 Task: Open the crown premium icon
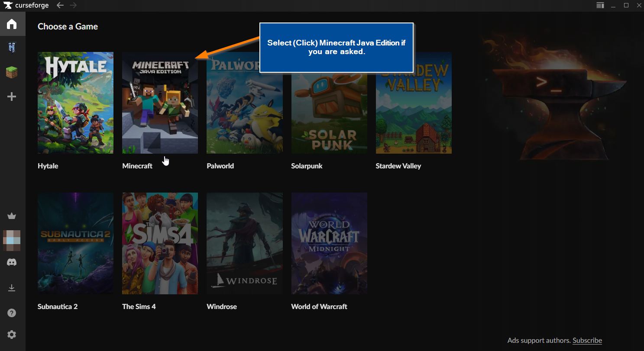coord(12,216)
